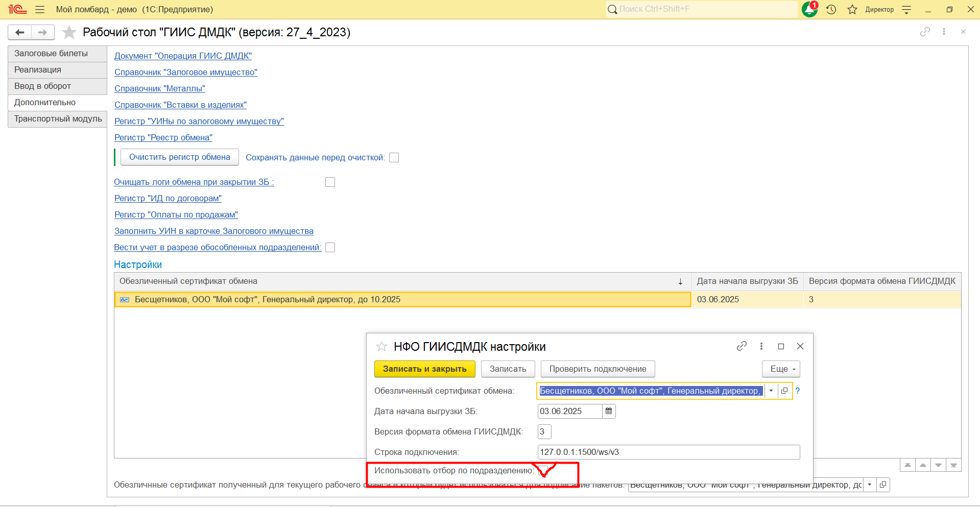Toggle Очищать логи обмена при закрытии ЗБ checkbox

pos(330,182)
